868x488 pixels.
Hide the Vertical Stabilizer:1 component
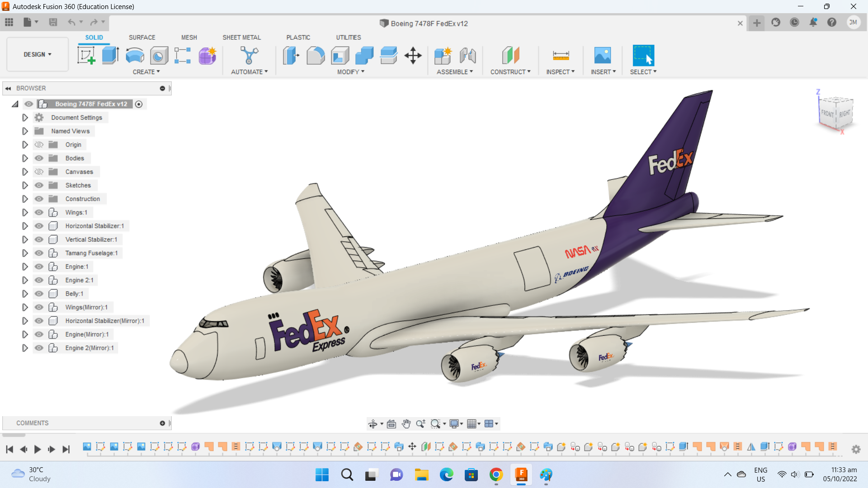point(39,239)
